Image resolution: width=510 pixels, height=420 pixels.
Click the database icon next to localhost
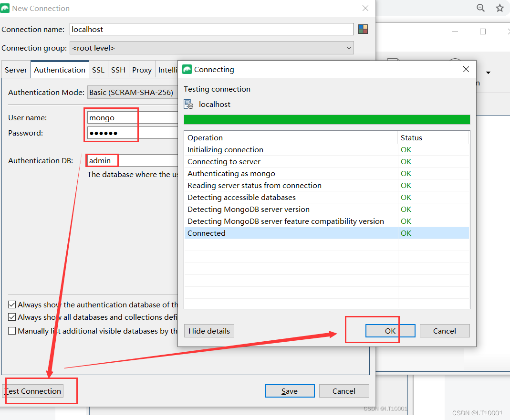click(188, 104)
